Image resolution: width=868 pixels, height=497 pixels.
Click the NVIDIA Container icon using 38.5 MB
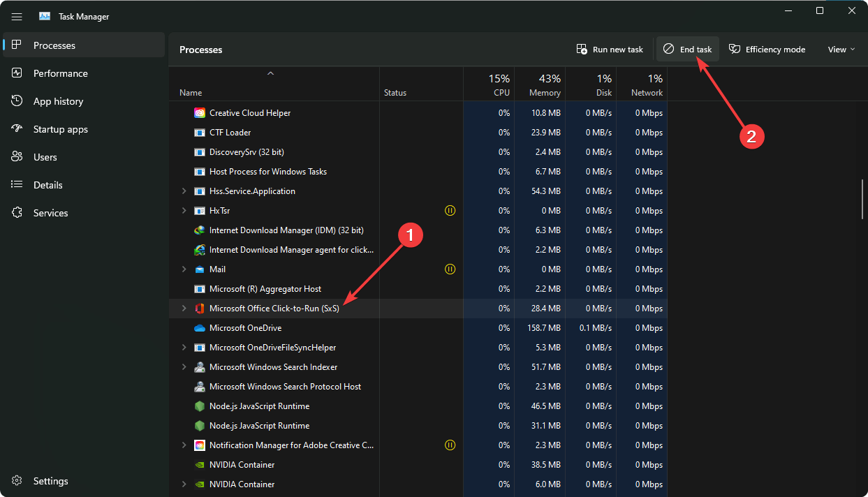click(199, 465)
